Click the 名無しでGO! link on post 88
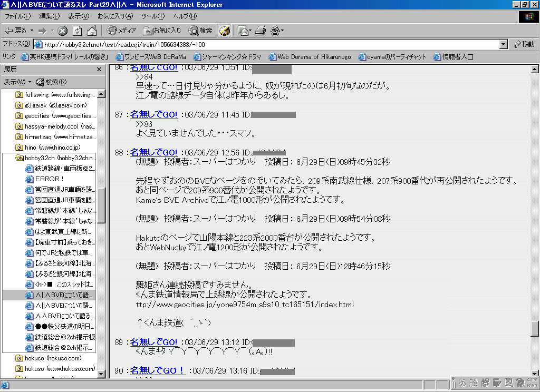Image resolution: width=540 pixels, height=392 pixels. [154, 152]
